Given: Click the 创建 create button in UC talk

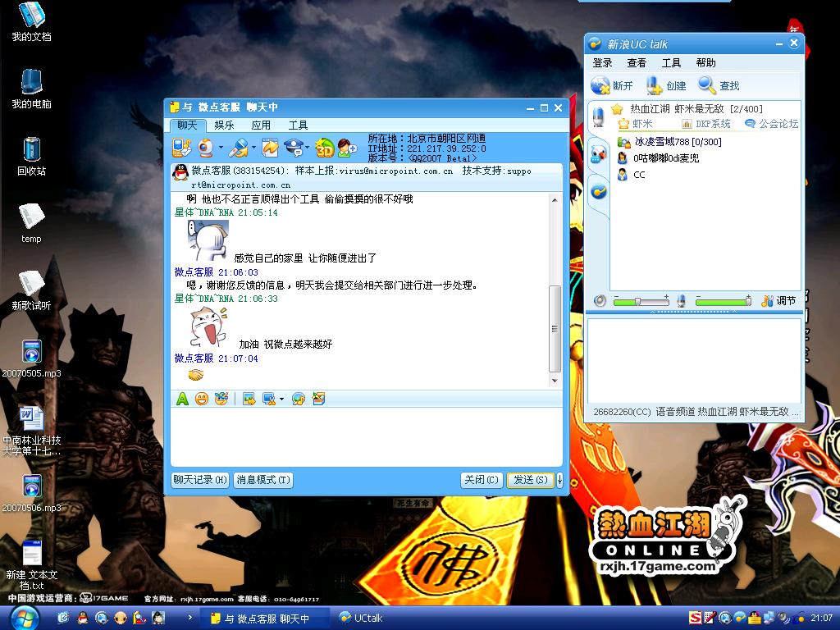Looking at the screenshot, I should click(x=666, y=85).
